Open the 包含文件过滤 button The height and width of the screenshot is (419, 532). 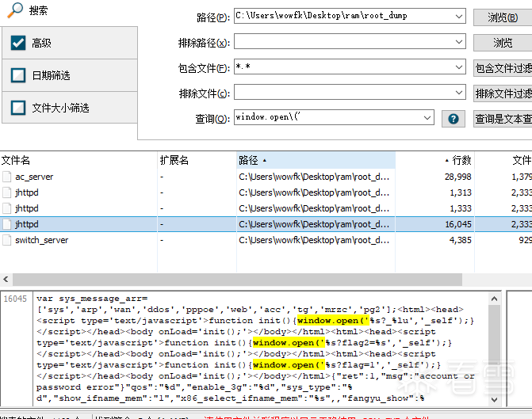click(503, 68)
